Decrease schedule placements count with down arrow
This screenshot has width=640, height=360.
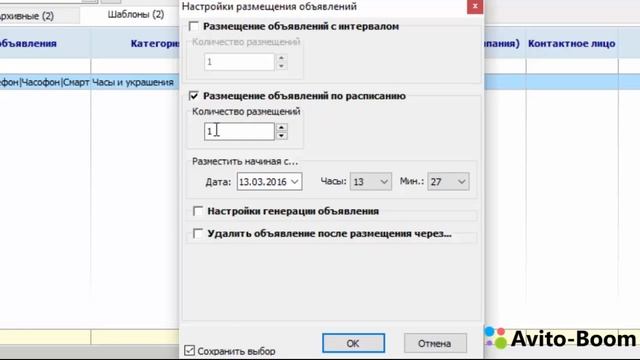pos(281,136)
